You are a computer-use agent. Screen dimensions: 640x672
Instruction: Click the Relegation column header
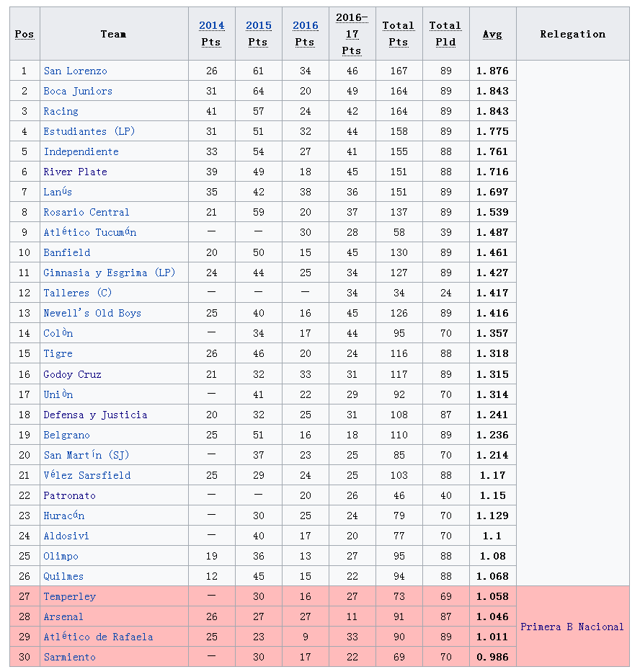pyautogui.click(x=573, y=34)
